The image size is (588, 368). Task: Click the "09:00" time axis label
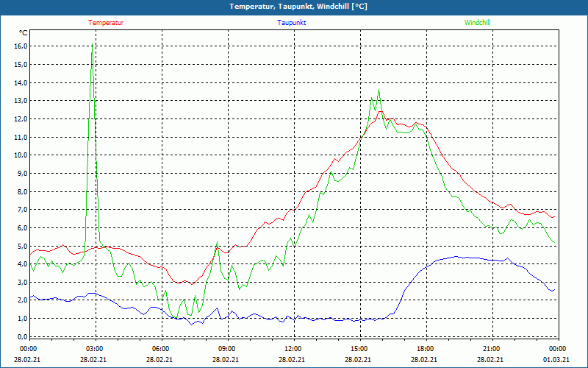coord(227,349)
